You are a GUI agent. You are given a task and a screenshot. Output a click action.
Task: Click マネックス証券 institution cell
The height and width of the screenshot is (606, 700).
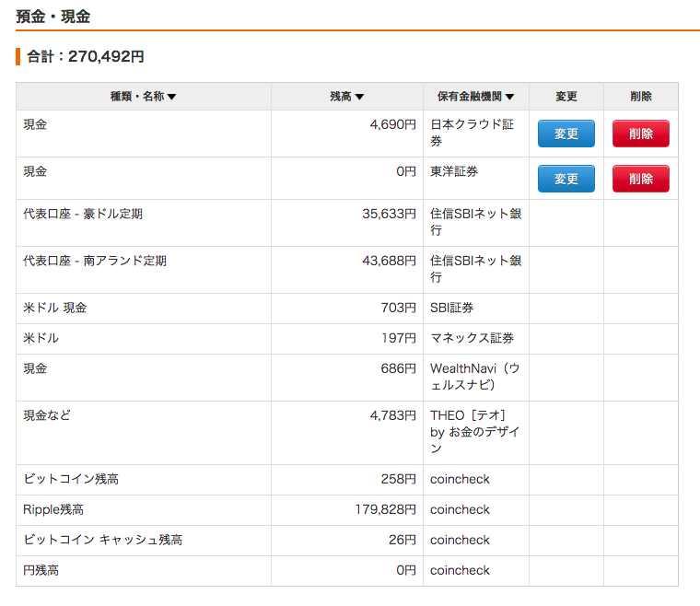pyautogui.click(x=476, y=338)
